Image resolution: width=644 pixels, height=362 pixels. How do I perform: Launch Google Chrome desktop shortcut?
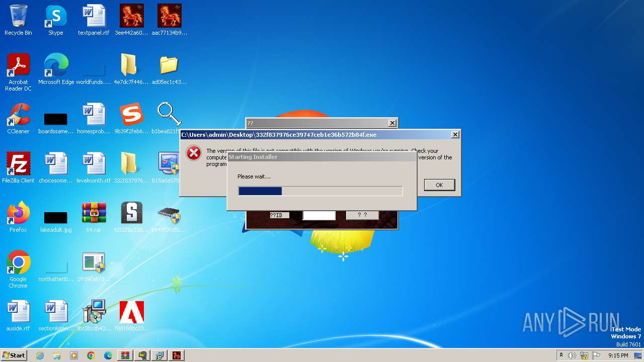click(18, 269)
